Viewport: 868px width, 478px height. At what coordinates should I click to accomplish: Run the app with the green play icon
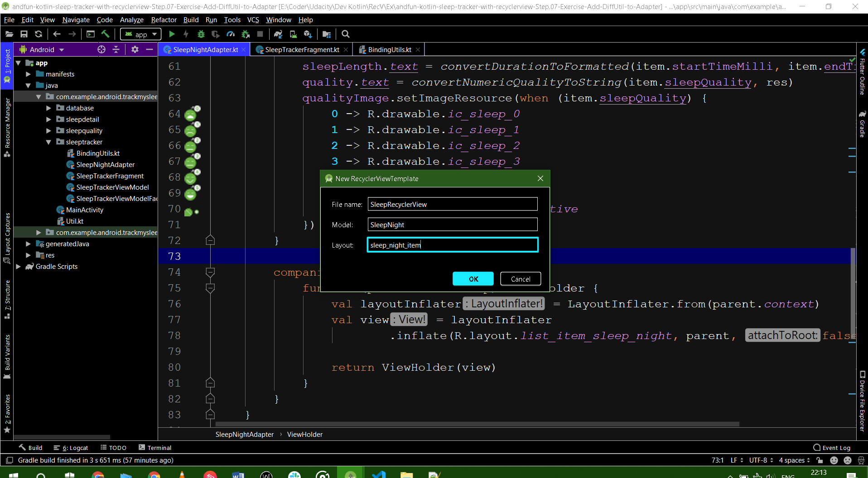(172, 34)
